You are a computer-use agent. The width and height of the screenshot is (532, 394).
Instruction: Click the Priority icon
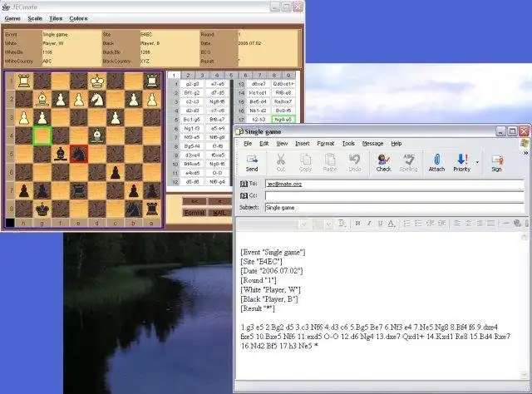pyautogui.click(x=462, y=159)
